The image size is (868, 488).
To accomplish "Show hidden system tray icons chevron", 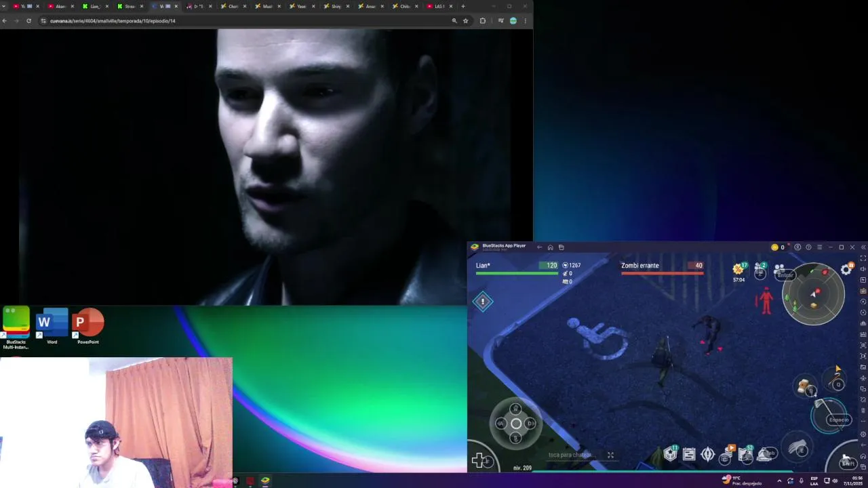I will click(x=778, y=481).
